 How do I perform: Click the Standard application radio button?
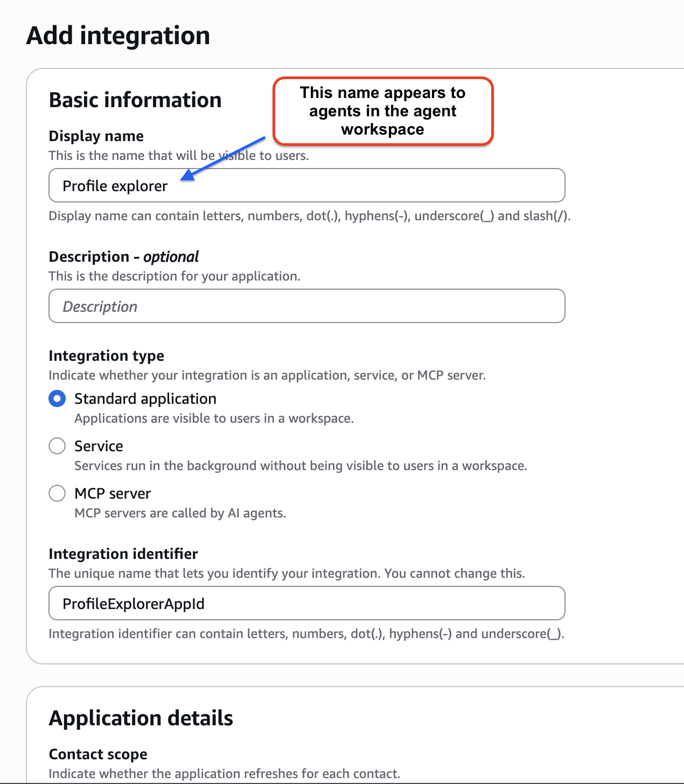57,398
